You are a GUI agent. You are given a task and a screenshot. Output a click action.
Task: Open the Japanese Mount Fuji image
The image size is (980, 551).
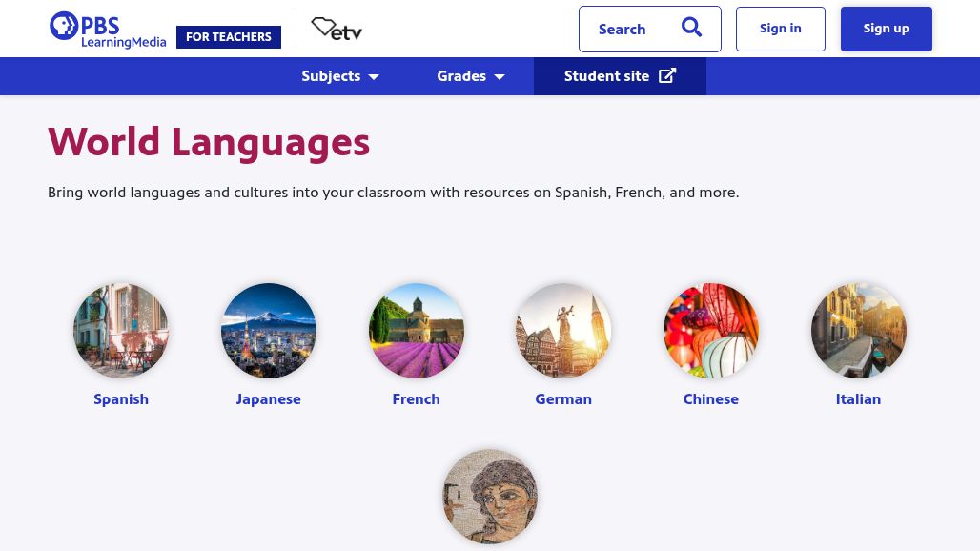point(269,331)
